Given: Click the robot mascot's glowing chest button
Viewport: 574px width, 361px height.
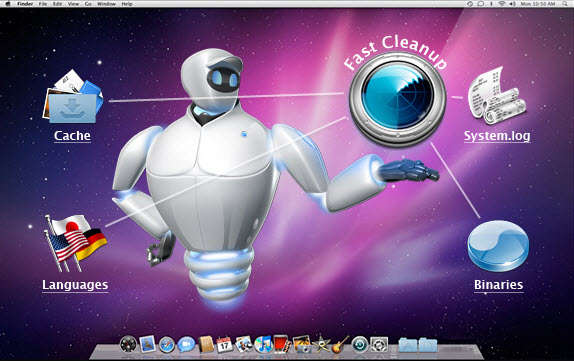Looking at the screenshot, I should pos(244,134).
